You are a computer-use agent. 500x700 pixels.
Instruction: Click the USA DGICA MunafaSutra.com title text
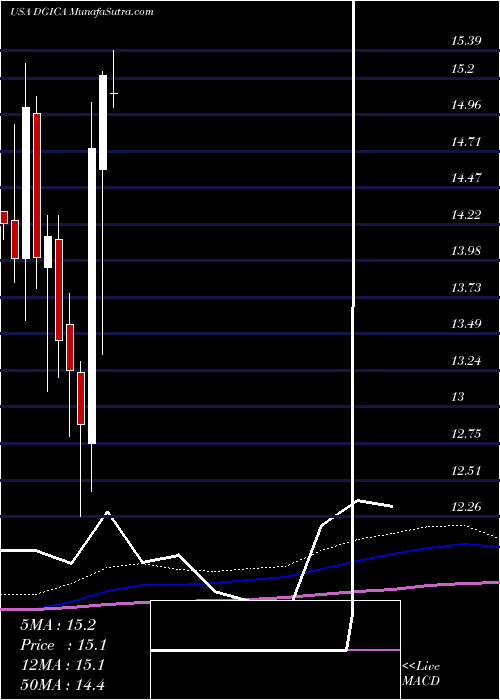(x=82, y=12)
